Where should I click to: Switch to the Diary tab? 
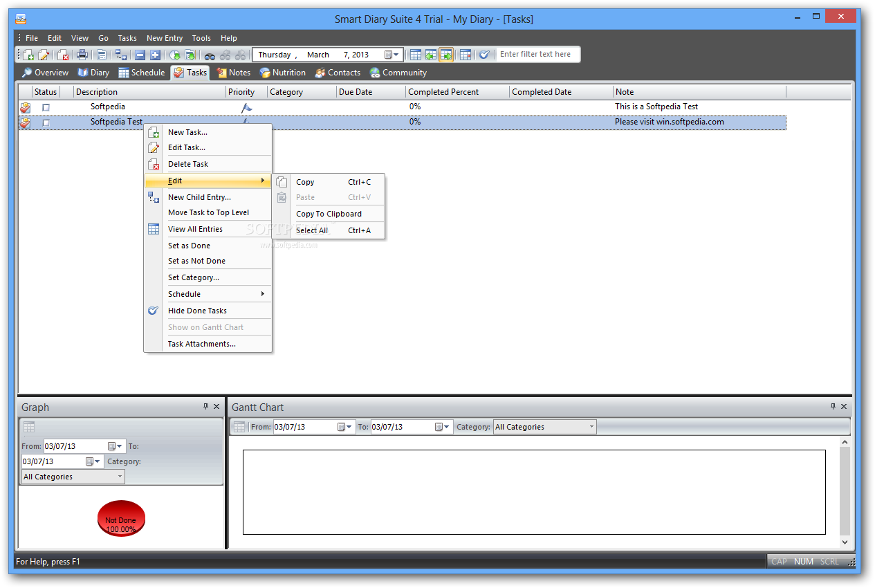[x=93, y=73]
